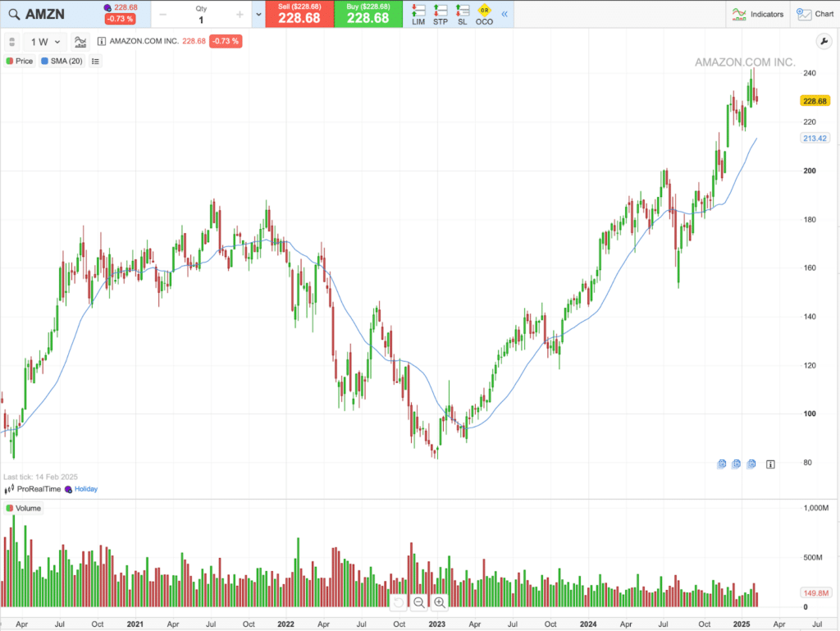This screenshot has height=631, width=840.
Task: Click the info icon near the 80 price level
Action: [770, 464]
